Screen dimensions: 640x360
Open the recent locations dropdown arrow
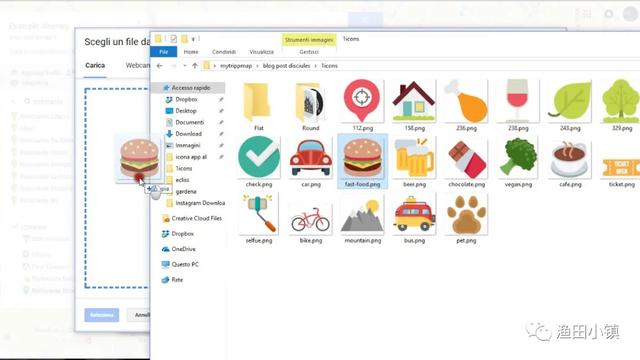coord(184,66)
